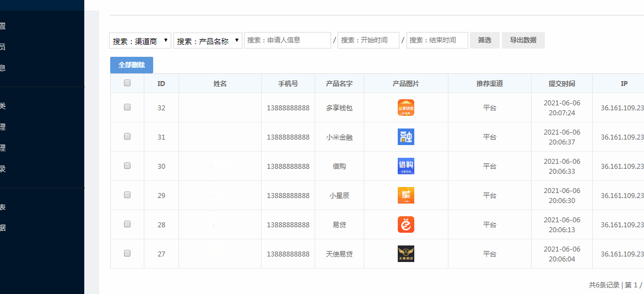Focus the 申请人信息 search input
Viewport: 644px width, 294px height.
coord(288,40)
